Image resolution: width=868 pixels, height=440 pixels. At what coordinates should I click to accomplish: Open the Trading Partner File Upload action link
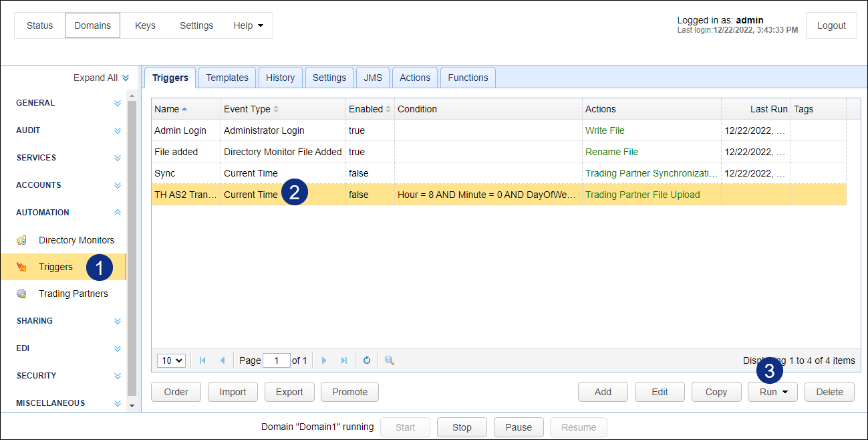coord(642,195)
